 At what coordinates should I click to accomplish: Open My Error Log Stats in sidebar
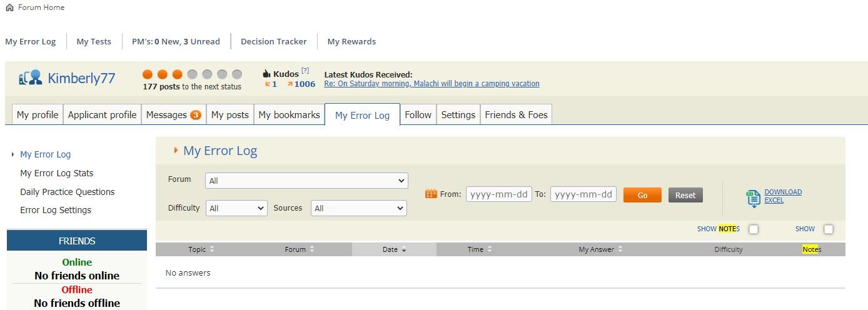[57, 173]
